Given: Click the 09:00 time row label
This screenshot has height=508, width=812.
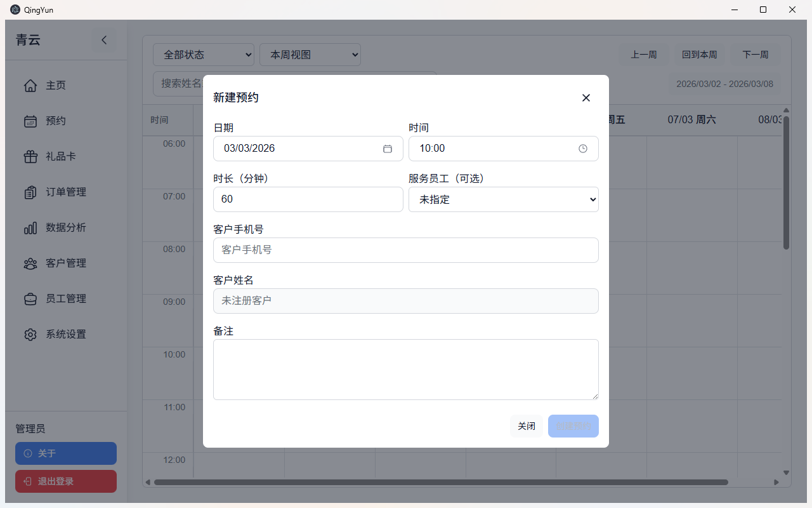Looking at the screenshot, I should 174,302.
